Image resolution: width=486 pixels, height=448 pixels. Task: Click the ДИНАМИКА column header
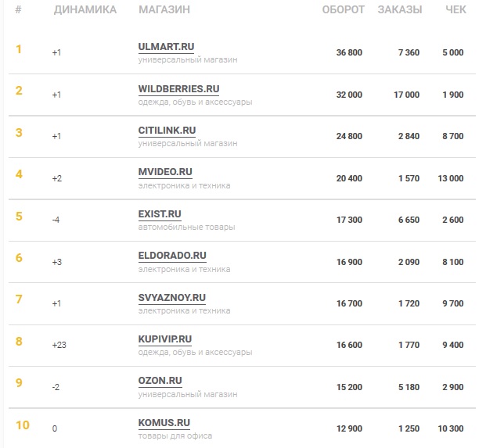click(85, 10)
